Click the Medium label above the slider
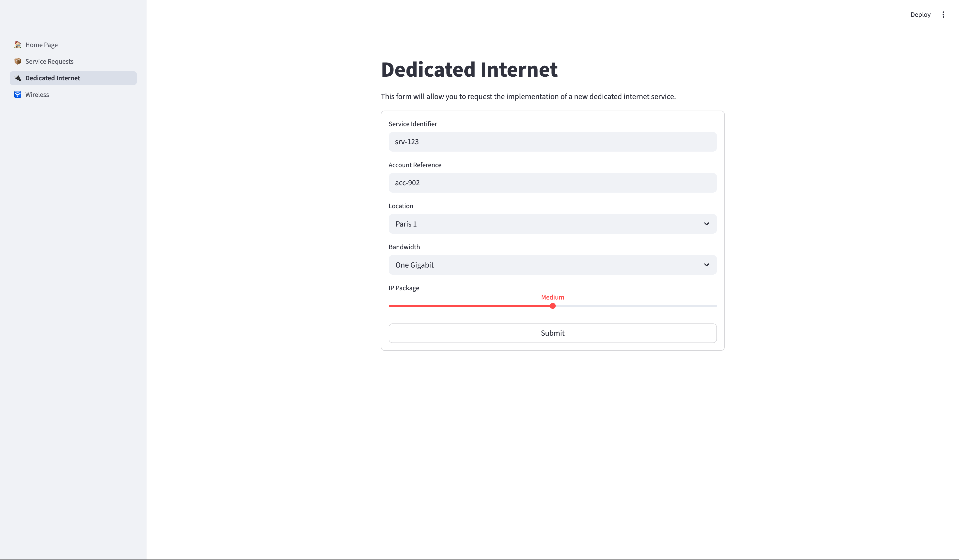Screen dimensions: 959x560 click(x=552, y=297)
